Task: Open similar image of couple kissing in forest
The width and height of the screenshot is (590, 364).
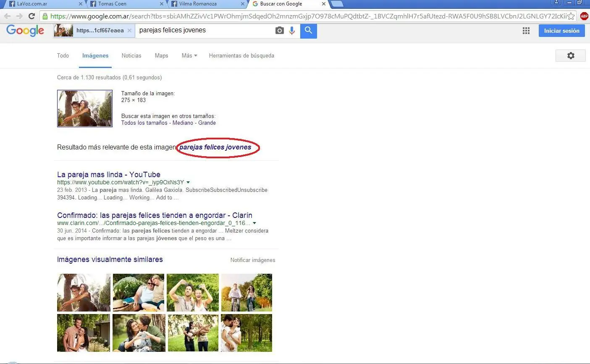Action: [x=246, y=333]
